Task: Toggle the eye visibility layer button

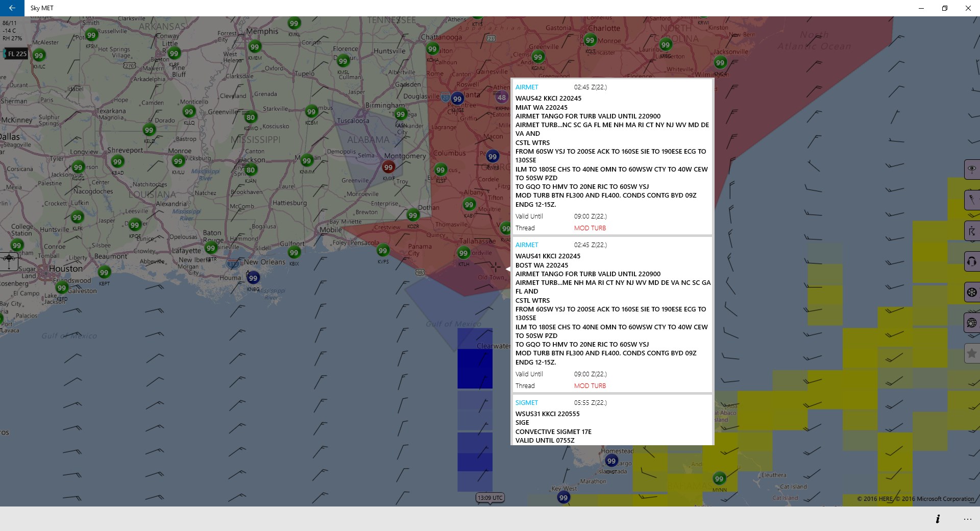Action: click(x=972, y=169)
